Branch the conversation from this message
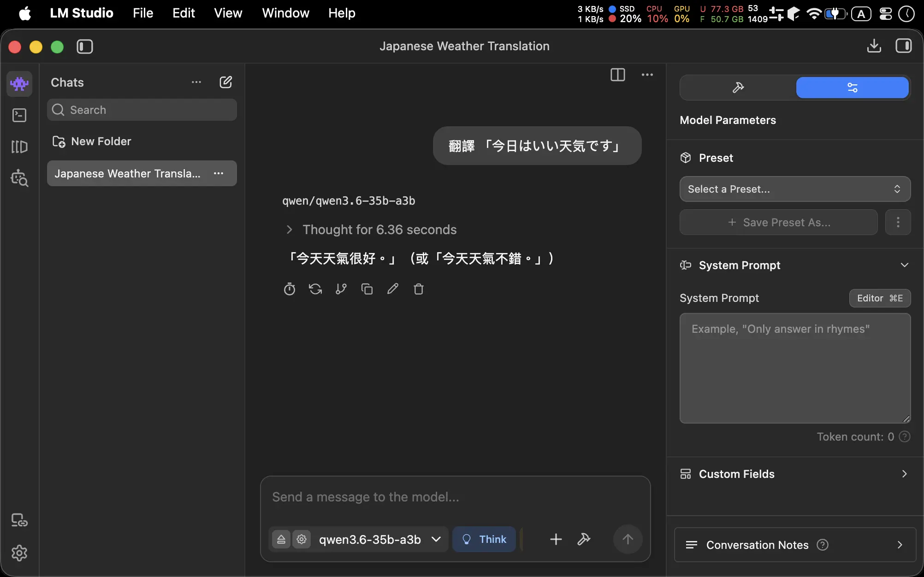 [x=341, y=289]
